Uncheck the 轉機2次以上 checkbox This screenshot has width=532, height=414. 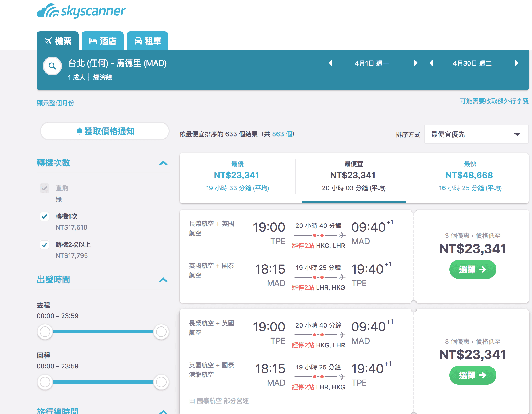tap(45, 245)
